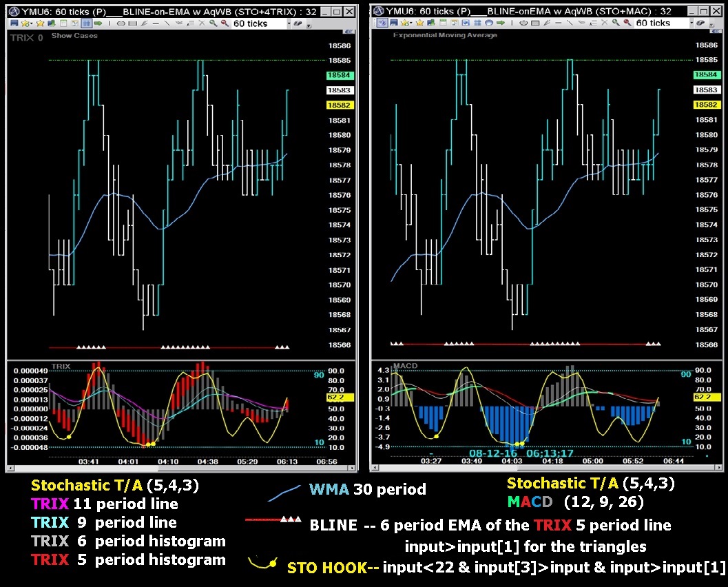Select the vertical line drawing tool
728x587 pixels.
coord(109,23)
